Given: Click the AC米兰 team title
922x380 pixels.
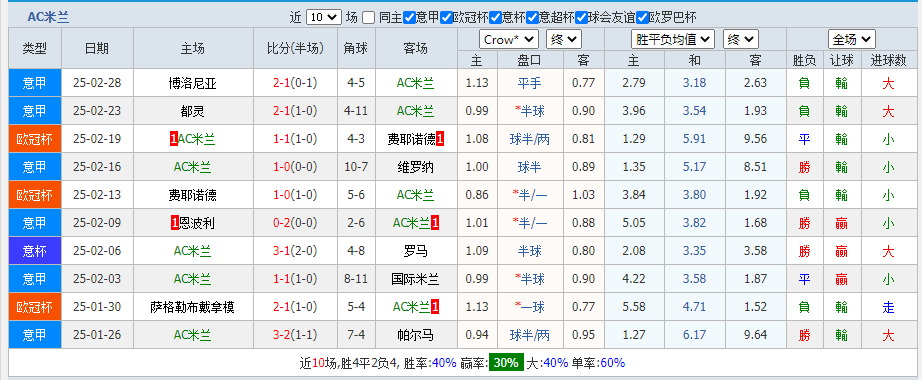Looking at the screenshot, I should [x=48, y=18].
